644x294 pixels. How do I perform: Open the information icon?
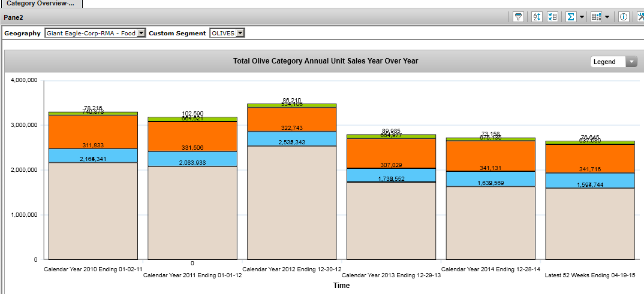[624, 17]
